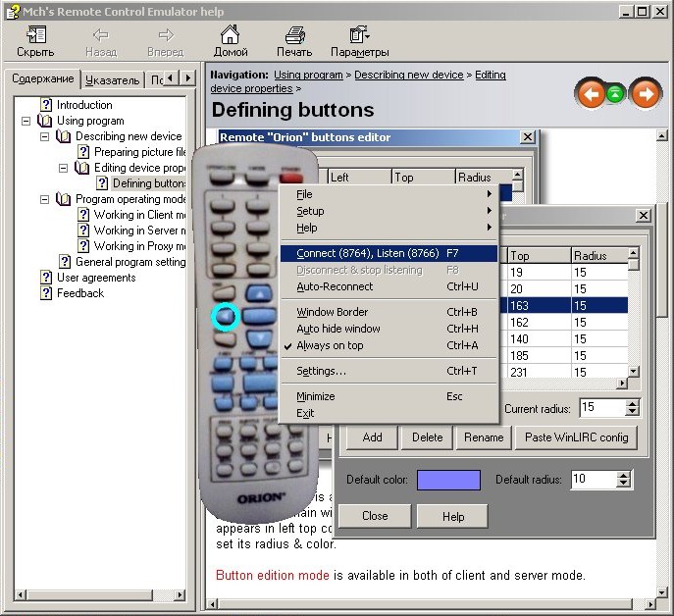The width and height of the screenshot is (674, 616).
Task: Expand the File submenu
Action: coord(389,194)
